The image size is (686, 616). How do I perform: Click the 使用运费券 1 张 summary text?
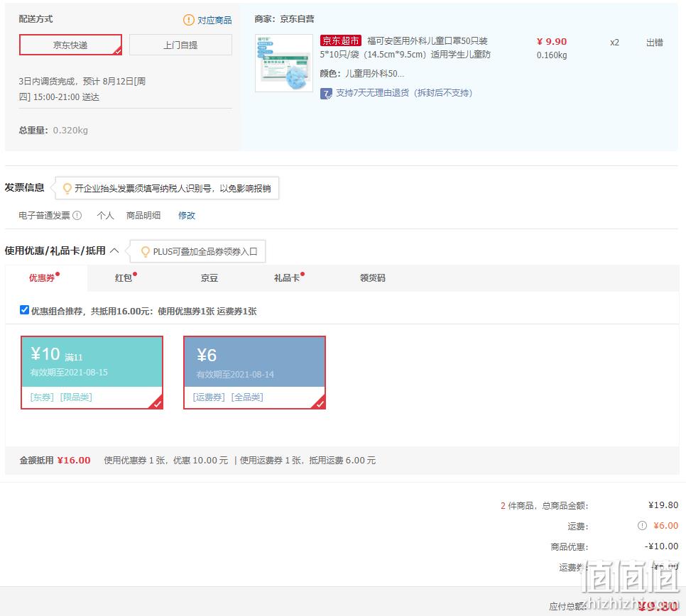click(x=307, y=461)
